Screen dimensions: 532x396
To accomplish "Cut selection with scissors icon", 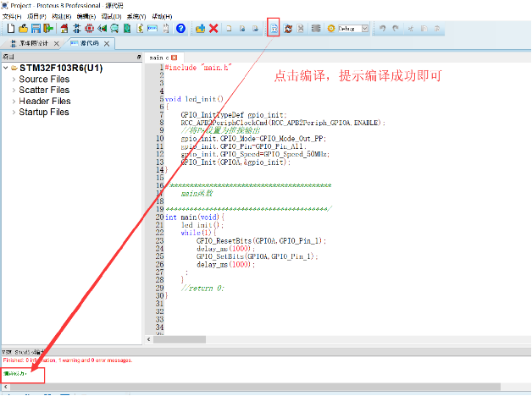I will click(411, 29).
